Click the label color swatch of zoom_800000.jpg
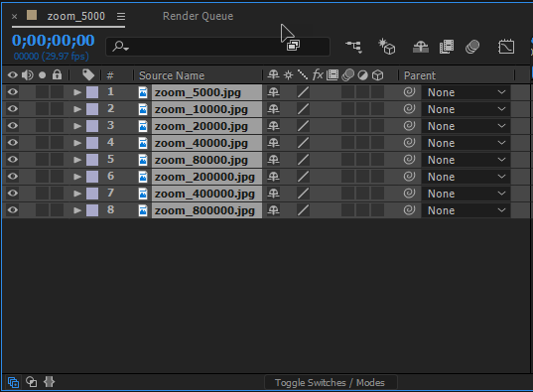Screen dimensions: 533x392 tap(92, 210)
